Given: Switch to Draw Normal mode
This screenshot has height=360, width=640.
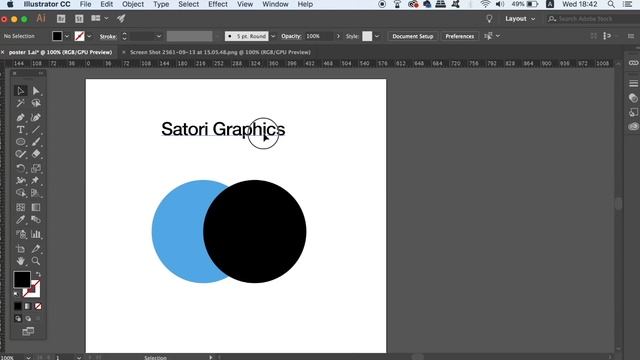Looking at the screenshot, I should point(18,318).
